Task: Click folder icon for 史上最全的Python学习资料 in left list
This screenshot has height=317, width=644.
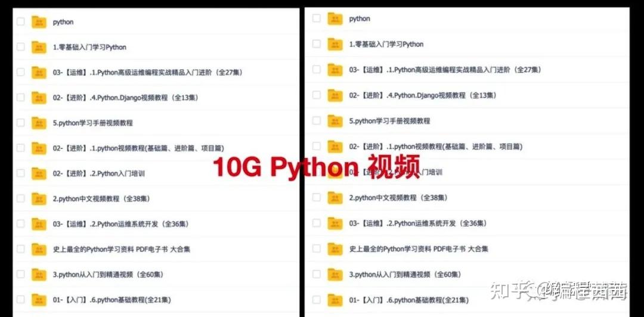Action: (x=39, y=249)
